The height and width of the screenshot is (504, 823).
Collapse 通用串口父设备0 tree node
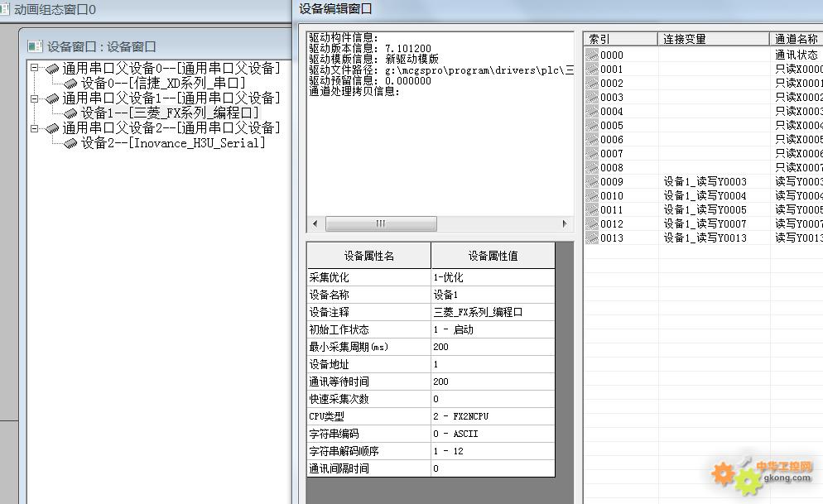34,68
